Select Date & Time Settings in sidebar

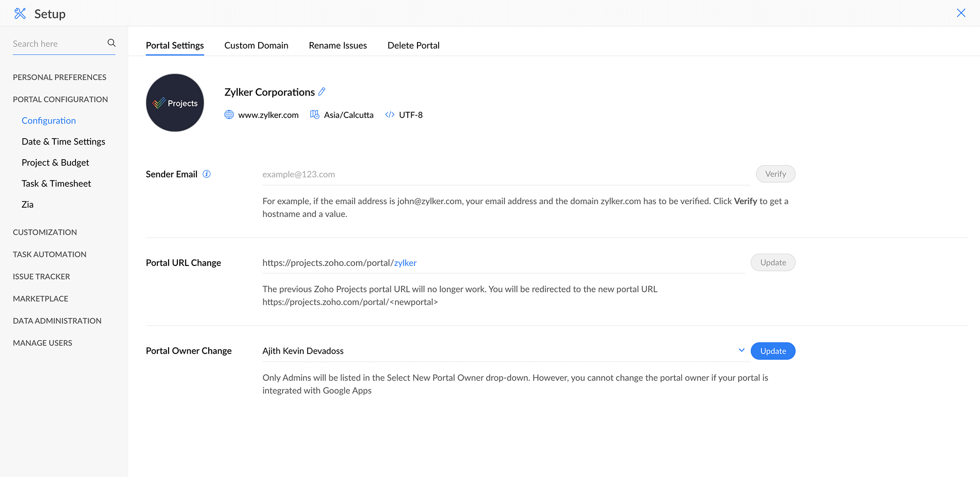click(x=63, y=142)
